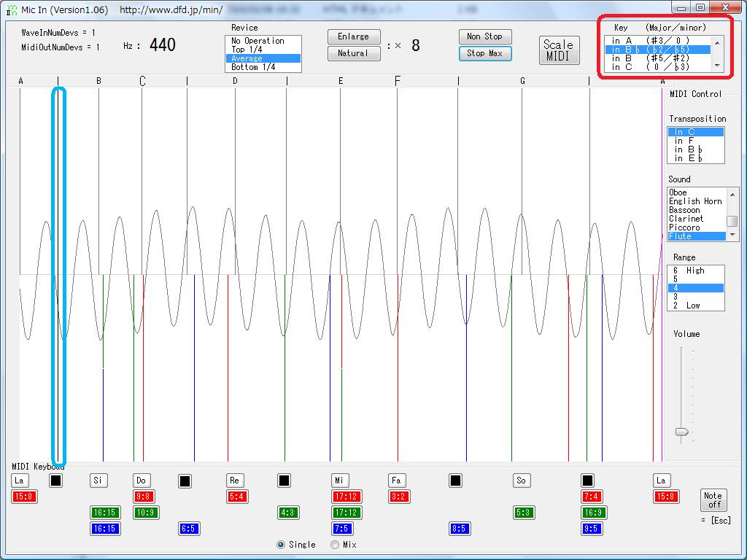The height and width of the screenshot is (560, 747).
Task: Select Transposition 'in C'
Action: (696, 132)
